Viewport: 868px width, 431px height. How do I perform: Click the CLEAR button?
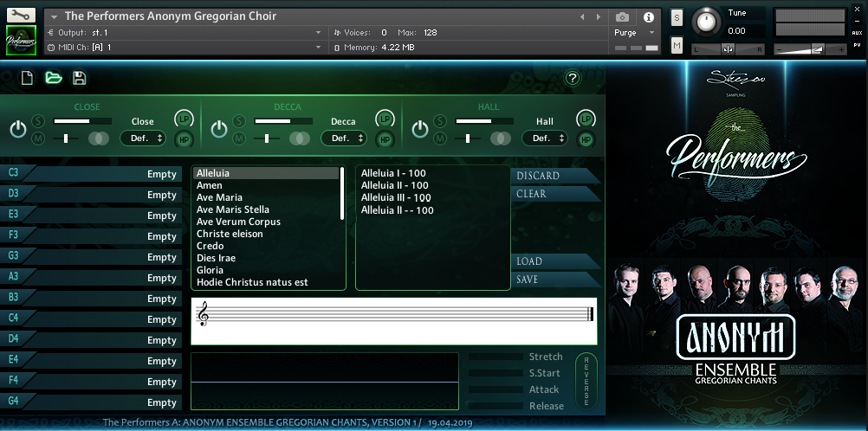tap(555, 194)
